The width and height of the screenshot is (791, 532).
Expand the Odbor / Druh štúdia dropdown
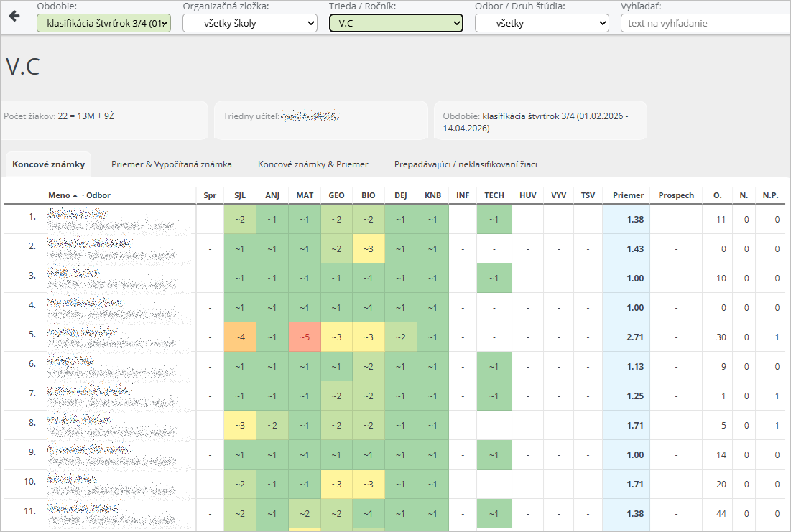point(542,23)
